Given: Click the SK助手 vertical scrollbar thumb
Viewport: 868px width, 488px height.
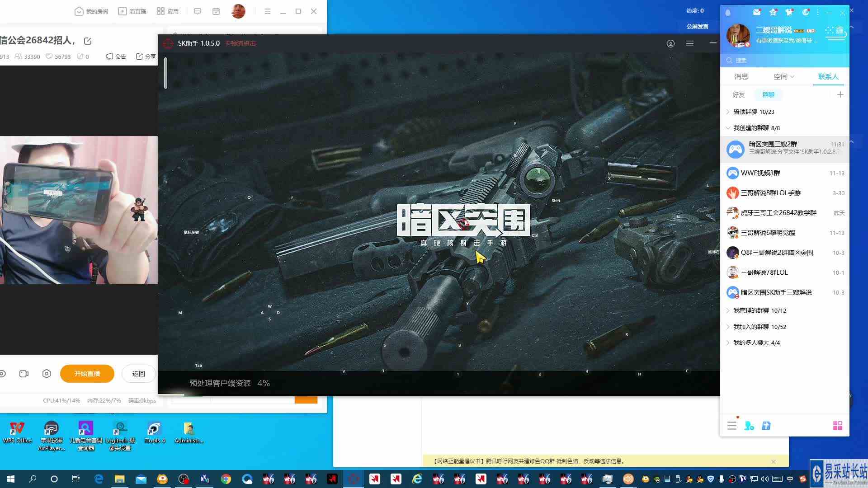Looking at the screenshot, I should coord(165,73).
